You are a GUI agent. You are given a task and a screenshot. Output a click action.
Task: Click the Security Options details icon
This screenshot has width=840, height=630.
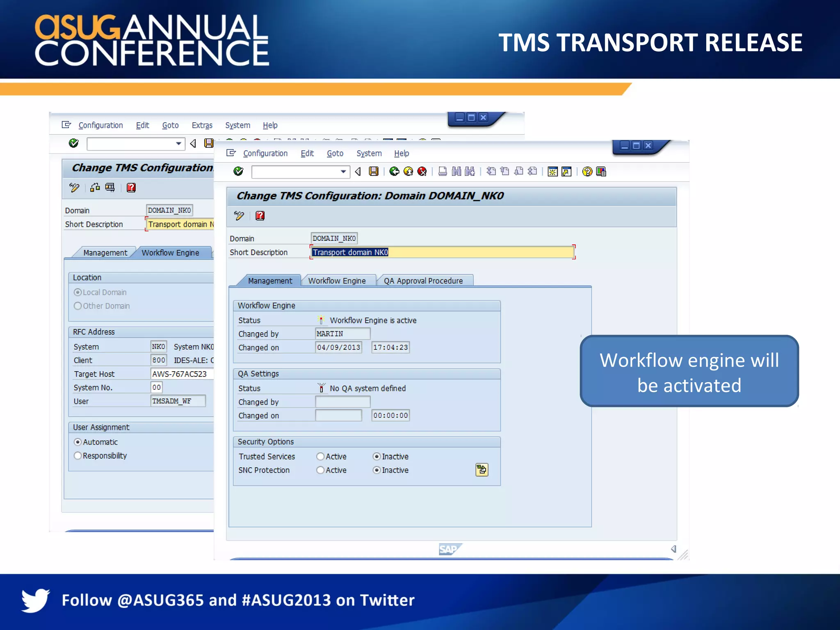(482, 470)
